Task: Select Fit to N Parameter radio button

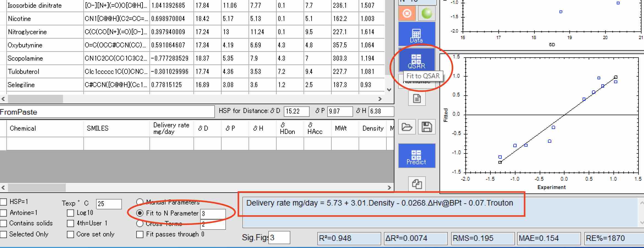Action: 140,213
